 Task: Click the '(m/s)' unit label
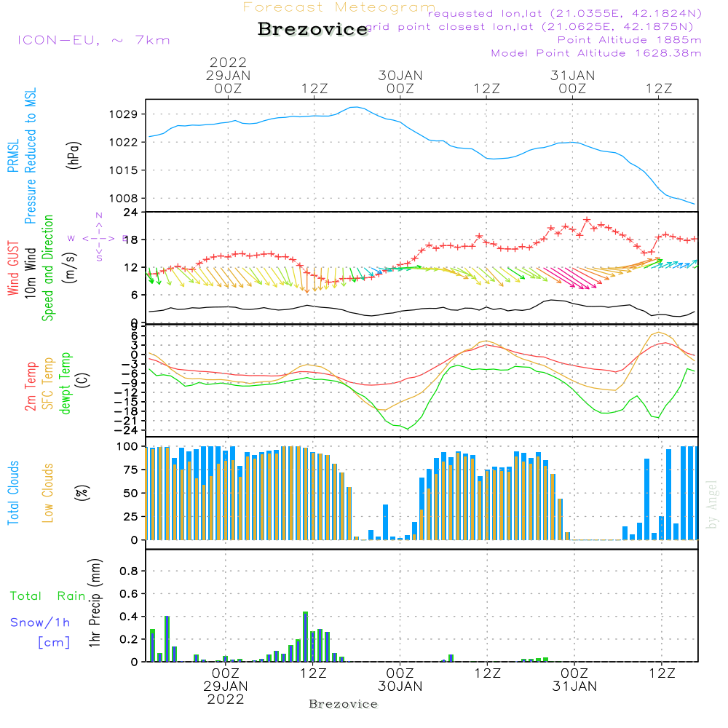(x=71, y=268)
